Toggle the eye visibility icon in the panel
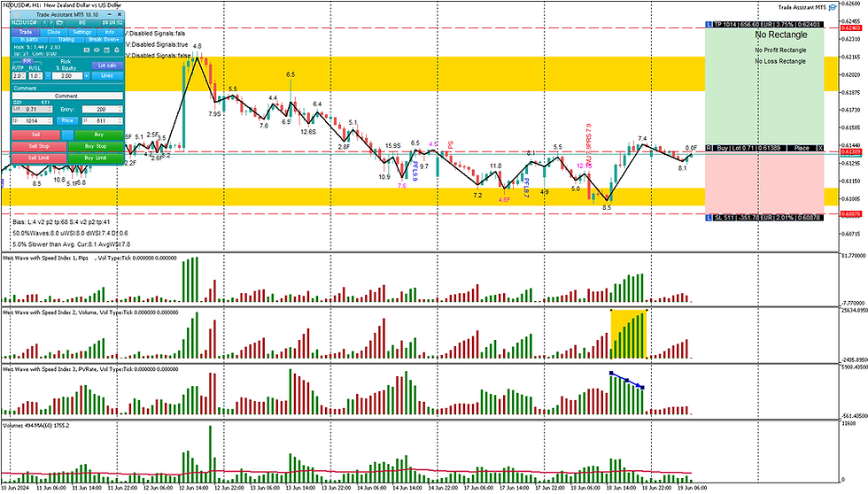Image resolution: width=868 pixels, height=494 pixels. [x=97, y=50]
